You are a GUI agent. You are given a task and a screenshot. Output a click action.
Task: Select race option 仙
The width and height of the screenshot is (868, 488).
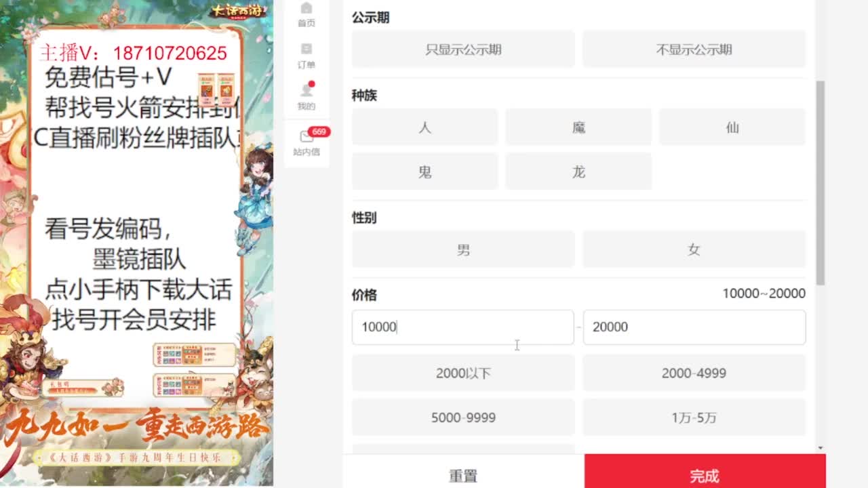[732, 127]
